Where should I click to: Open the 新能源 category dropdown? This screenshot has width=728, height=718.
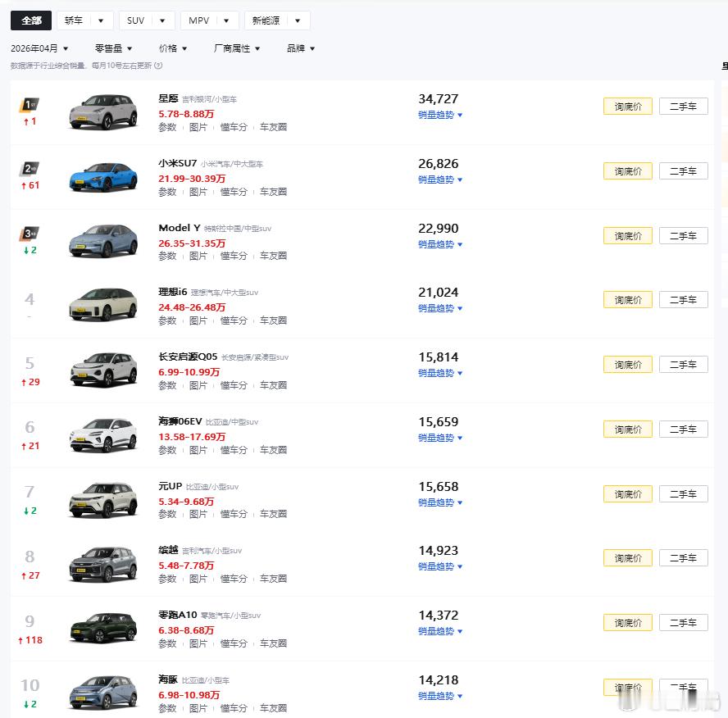(x=277, y=20)
